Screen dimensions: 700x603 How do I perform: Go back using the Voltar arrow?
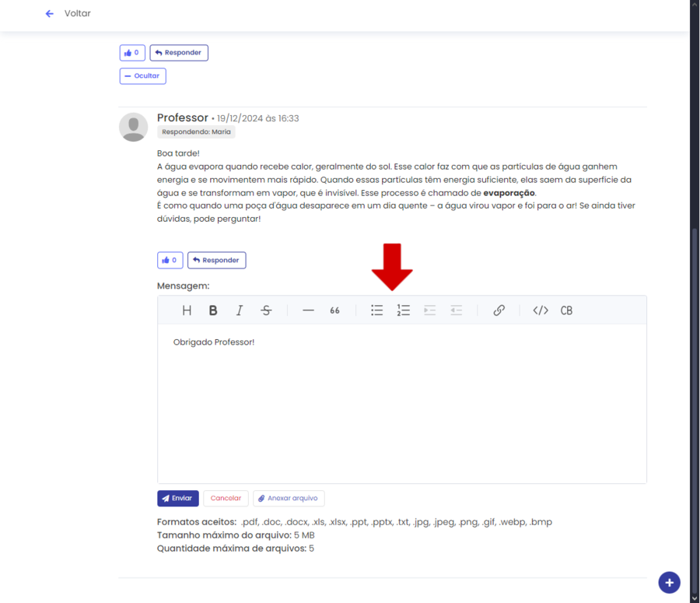[x=50, y=14]
